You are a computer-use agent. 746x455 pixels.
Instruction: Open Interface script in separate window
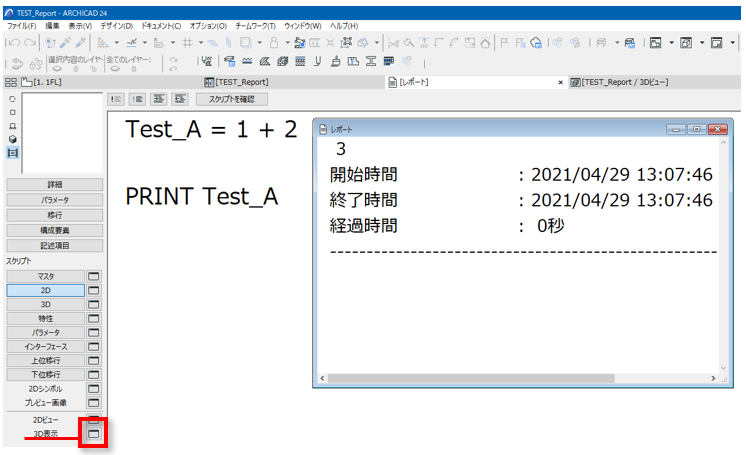pyautogui.click(x=94, y=346)
